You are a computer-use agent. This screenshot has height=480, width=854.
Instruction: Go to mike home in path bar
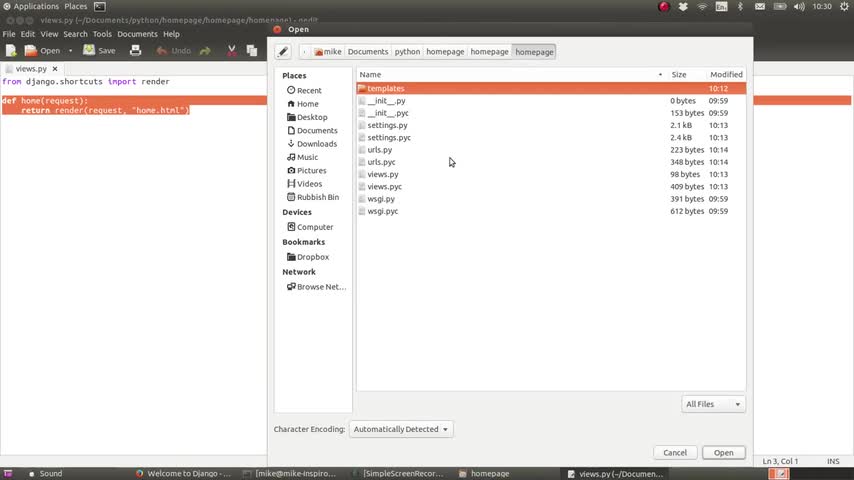click(327, 52)
